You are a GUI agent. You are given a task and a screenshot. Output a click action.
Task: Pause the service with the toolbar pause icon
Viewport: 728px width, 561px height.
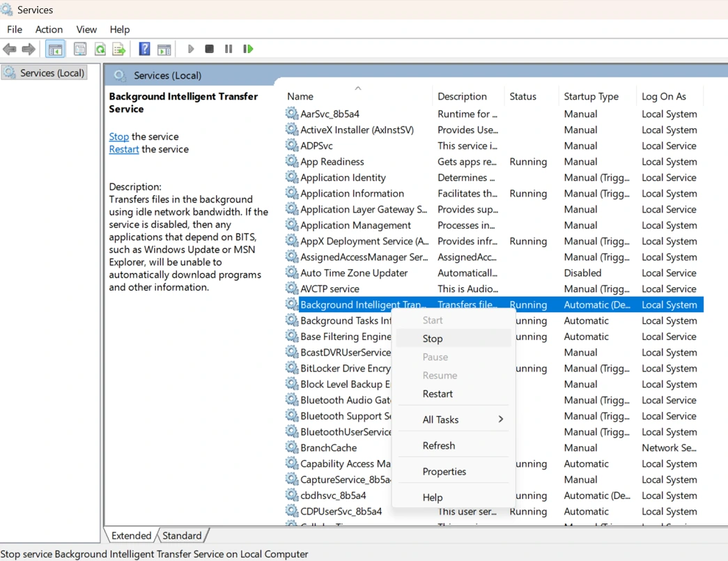(x=228, y=48)
